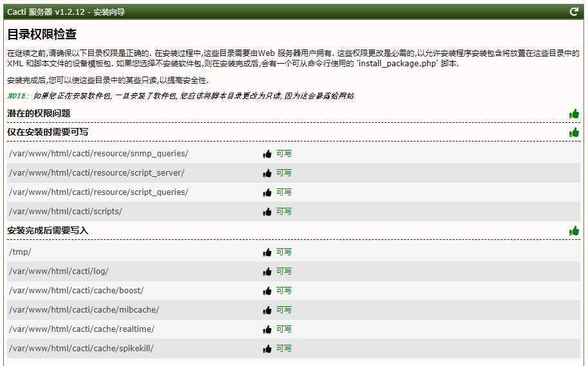This screenshot has height=366, width=588.
Task: Click 可写 status in the cacti/scripts/ row
Action: (284, 212)
